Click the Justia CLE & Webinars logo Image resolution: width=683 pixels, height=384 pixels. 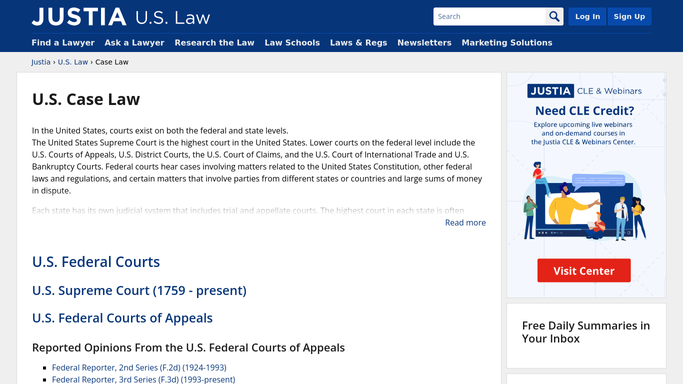[584, 91]
